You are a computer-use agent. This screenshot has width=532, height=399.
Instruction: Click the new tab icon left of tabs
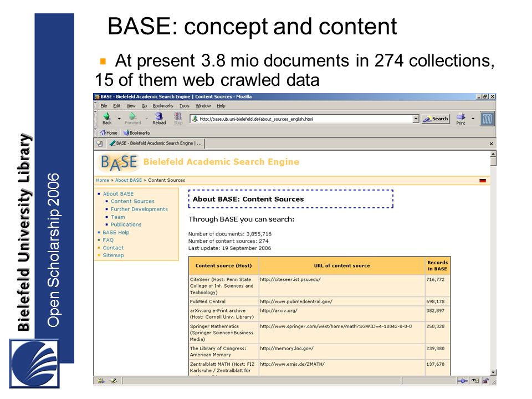(x=99, y=144)
